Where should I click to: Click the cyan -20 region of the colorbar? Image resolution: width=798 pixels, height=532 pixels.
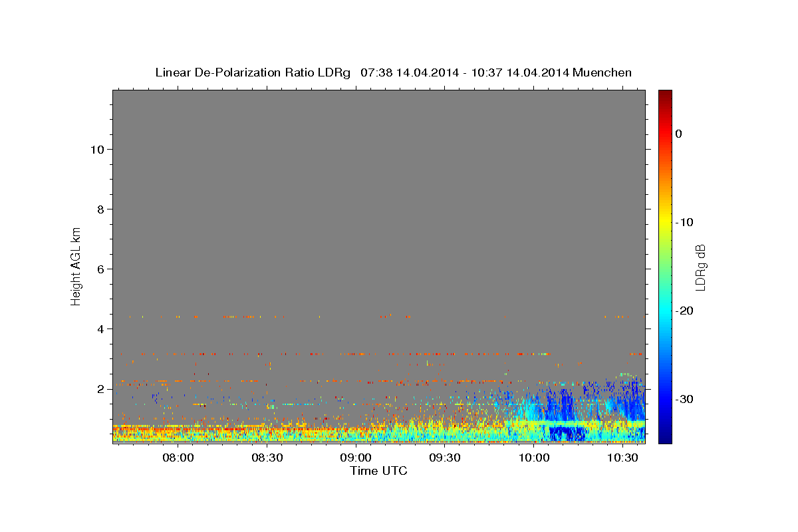(x=665, y=311)
